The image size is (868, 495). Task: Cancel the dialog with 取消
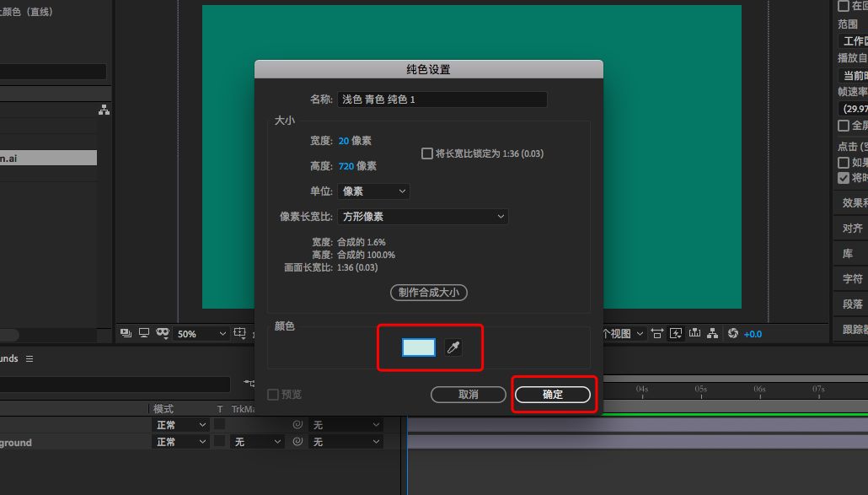click(469, 394)
